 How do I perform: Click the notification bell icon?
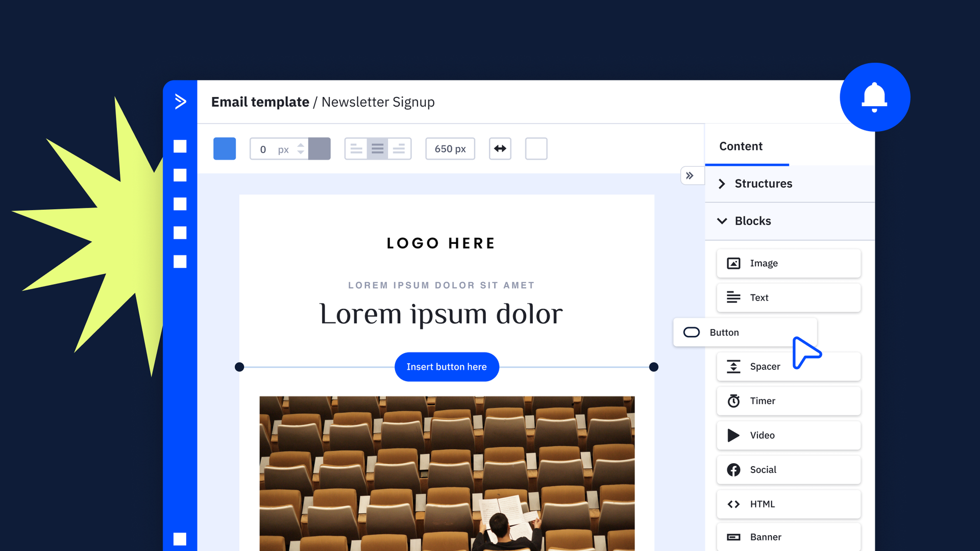pyautogui.click(x=874, y=97)
